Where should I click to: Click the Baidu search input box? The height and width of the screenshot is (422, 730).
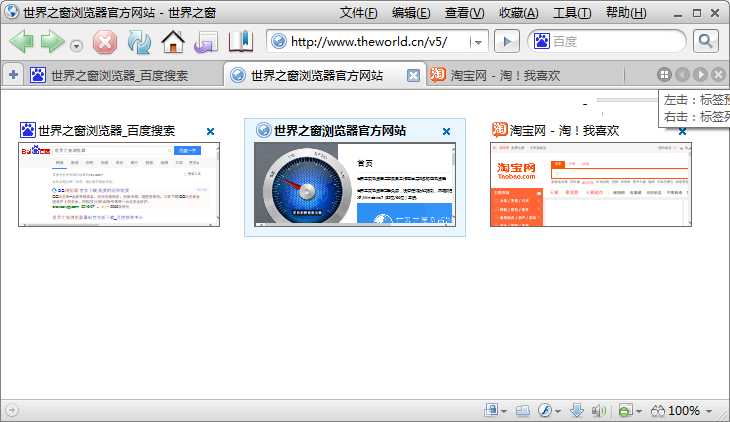coord(617,41)
